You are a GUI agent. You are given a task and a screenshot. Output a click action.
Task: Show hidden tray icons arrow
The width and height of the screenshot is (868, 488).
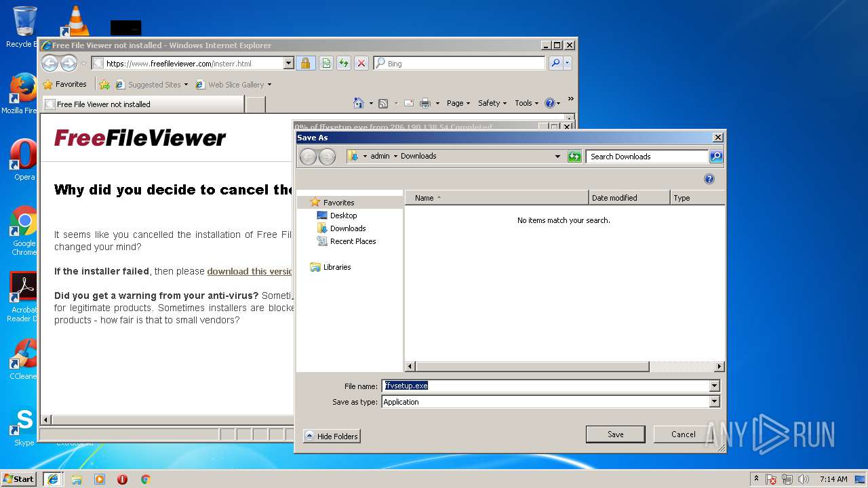point(756,479)
